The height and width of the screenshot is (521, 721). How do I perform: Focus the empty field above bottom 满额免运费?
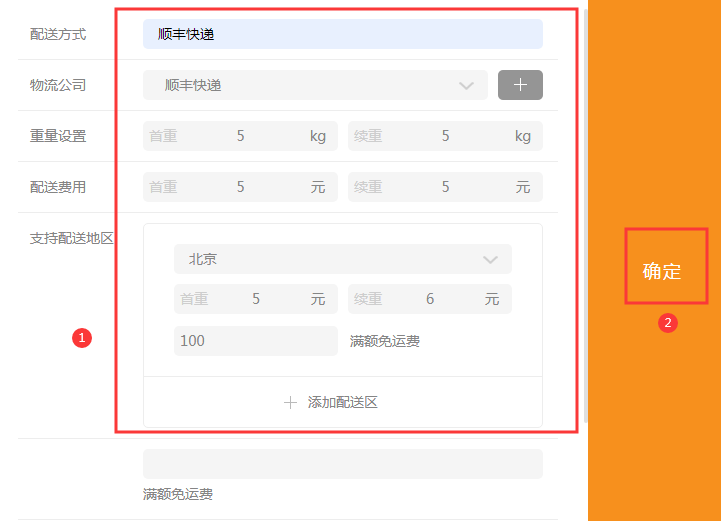(x=342, y=464)
